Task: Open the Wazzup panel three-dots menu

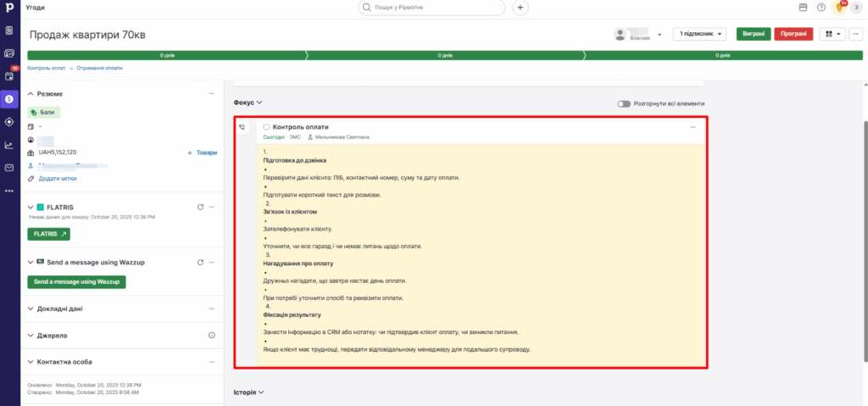Action: (x=211, y=262)
